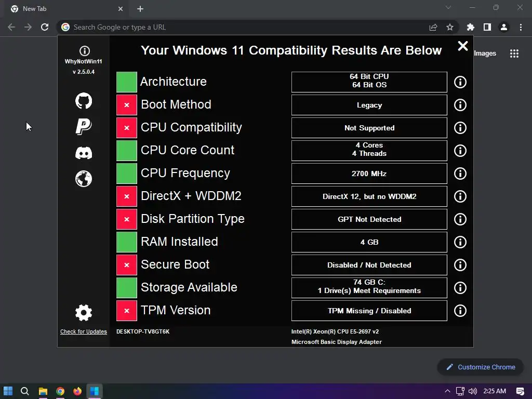Show hidden system tray icons
Screen dimensions: 532x399
(x=447, y=391)
